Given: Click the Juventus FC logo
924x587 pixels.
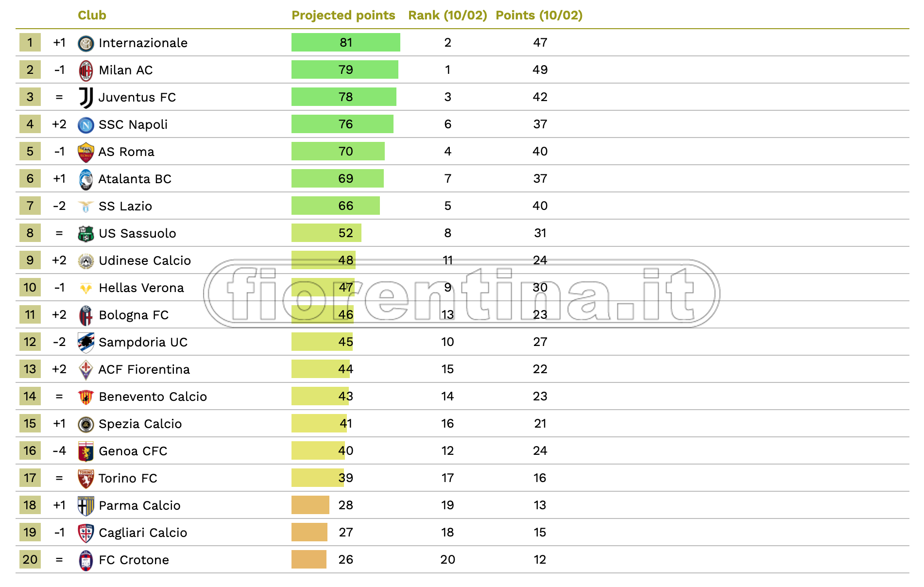Looking at the screenshot, I should coord(86,98).
